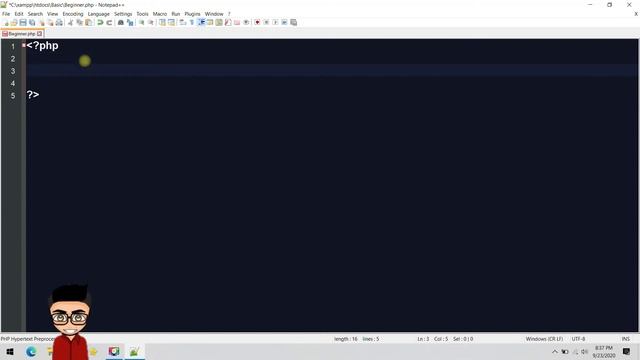Click the Copy toolbar icon

80,22
